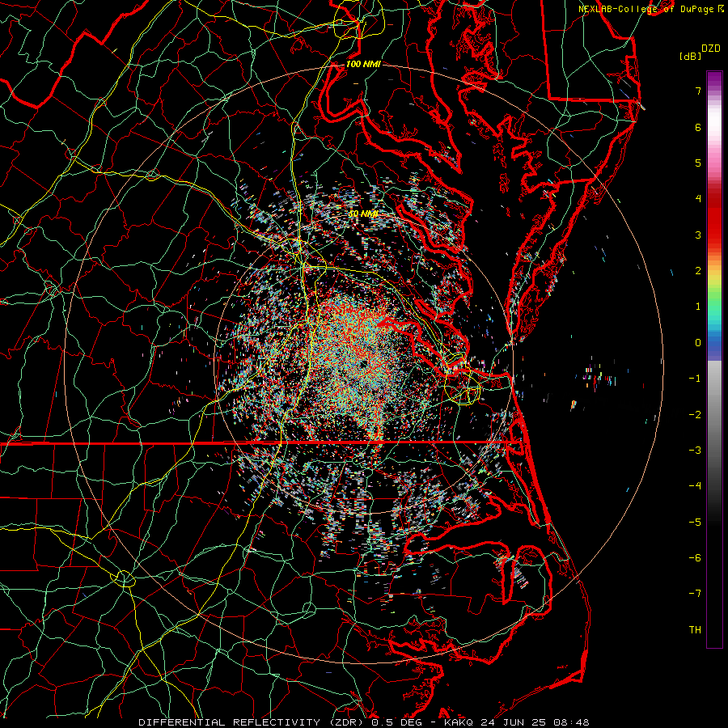Click the 3 value on the scale
The image size is (728, 728).
[698, 235]
